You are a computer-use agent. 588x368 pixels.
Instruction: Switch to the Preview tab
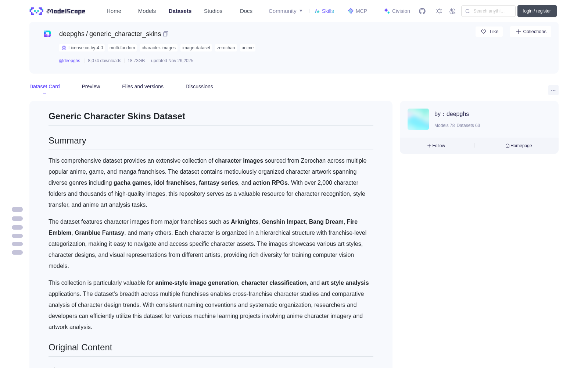pyautogui.click(x=91, y=86)
